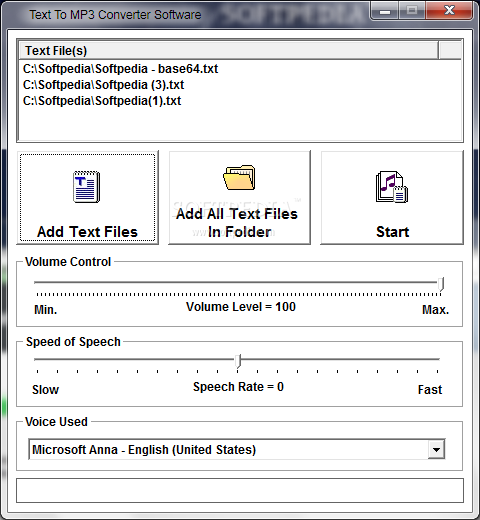Click the Text File(s) column header
480x520 pixels.
228,51
